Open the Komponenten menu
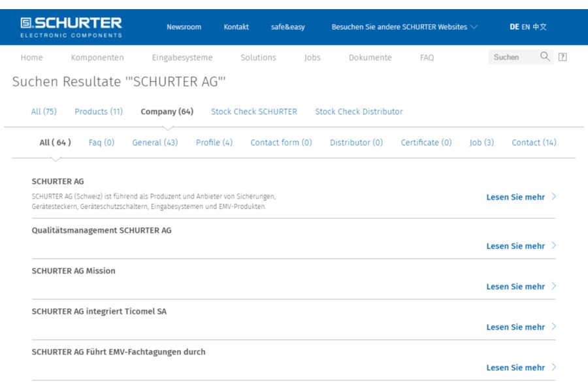Viewport: 588px width, 392px height. click(97, 57)
